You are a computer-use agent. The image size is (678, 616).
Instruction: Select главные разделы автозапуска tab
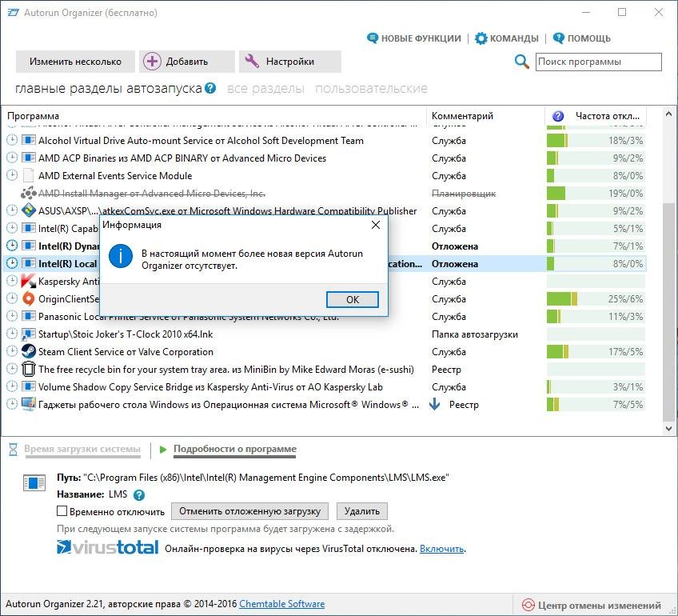pyautogui.click(x=109, y=88)
